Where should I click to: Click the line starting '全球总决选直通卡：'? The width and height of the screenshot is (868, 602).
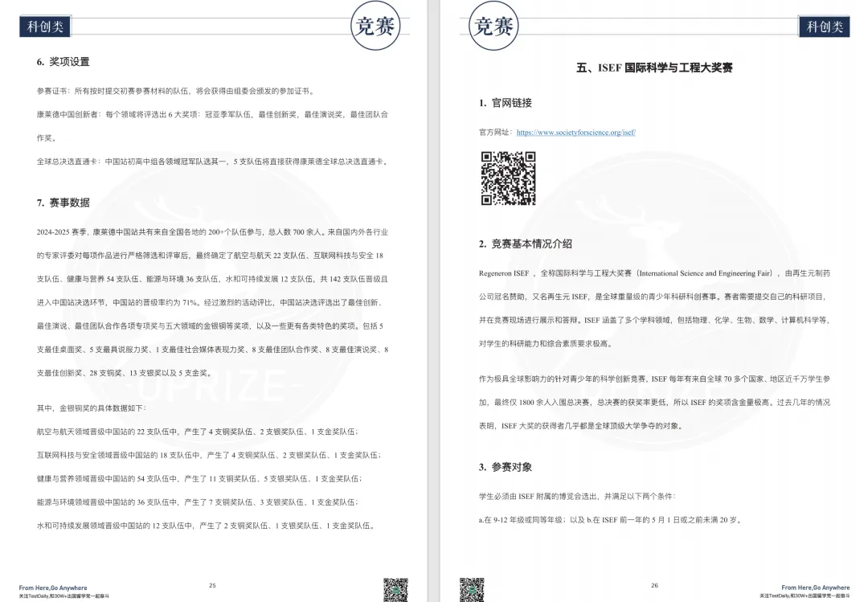213,162
